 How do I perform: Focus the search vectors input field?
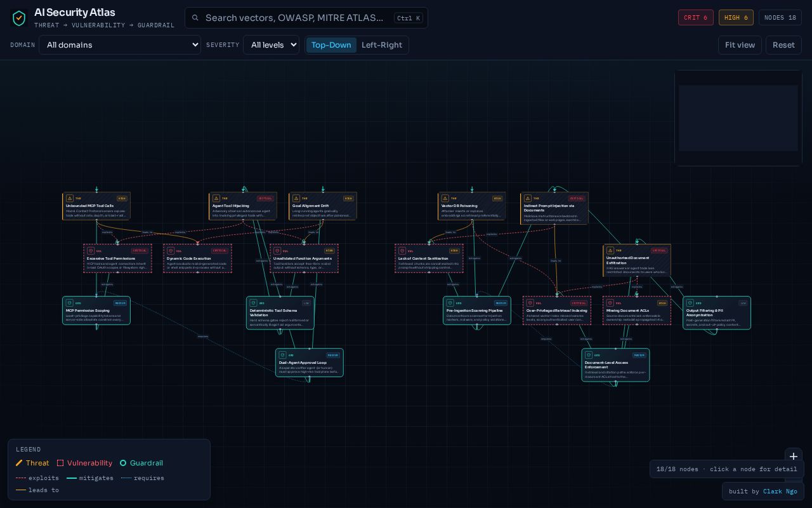pyautogui.click(x=294, y=18)
